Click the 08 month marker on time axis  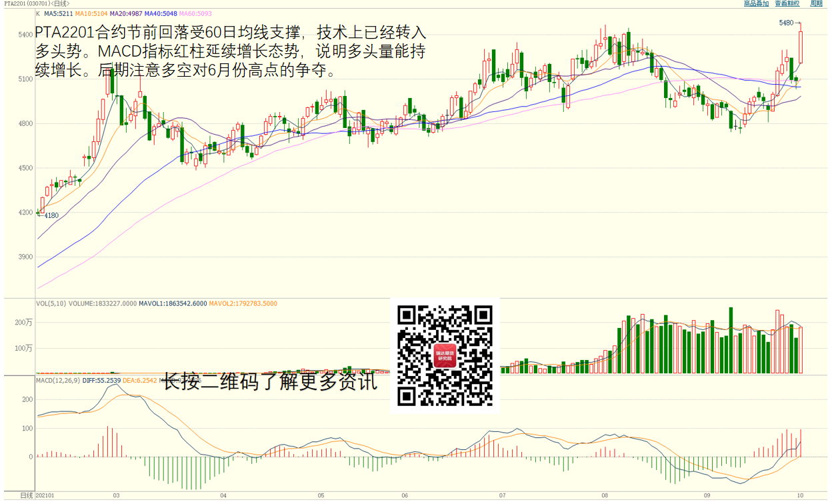pyautogui.click(x=605, y=496)
